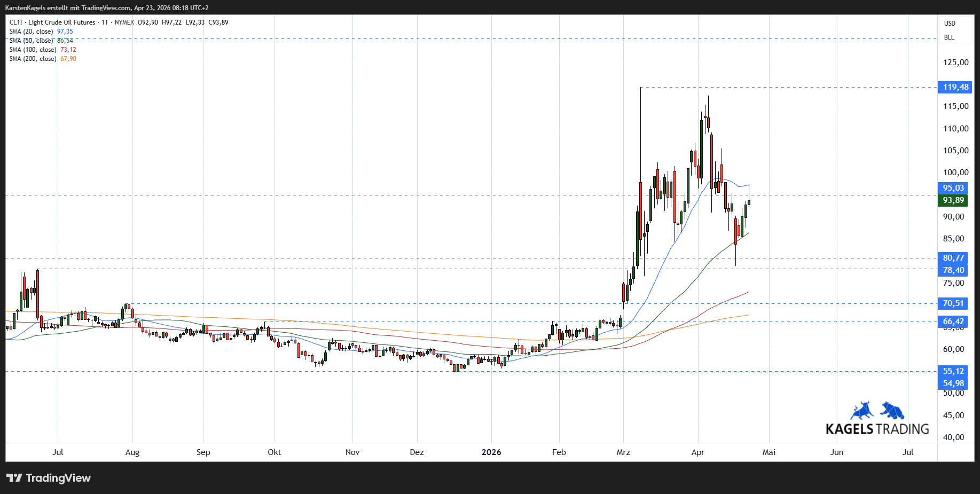Click the BLL unit label
Image resolution: width=980 pixels, height=494 pixels.
[949, 37]
